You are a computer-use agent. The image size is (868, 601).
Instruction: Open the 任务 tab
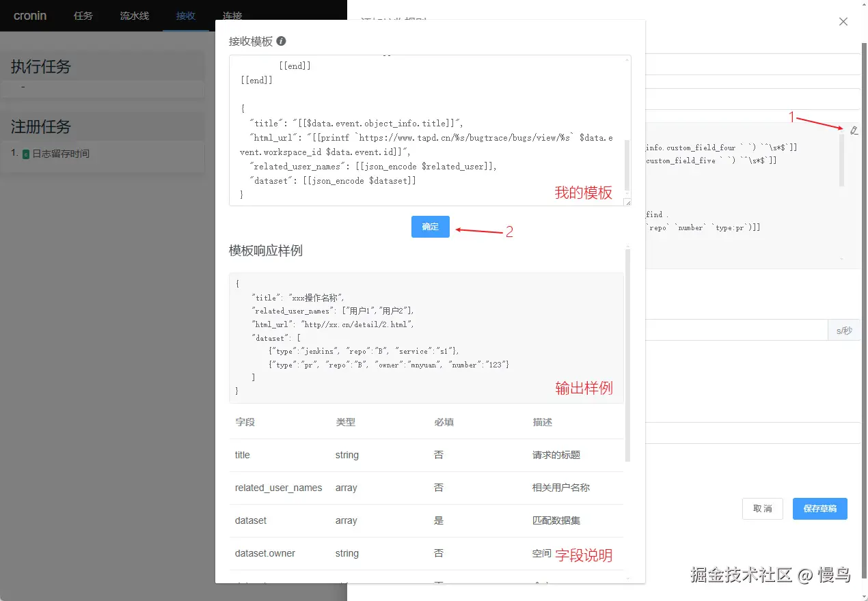[83, 16]
